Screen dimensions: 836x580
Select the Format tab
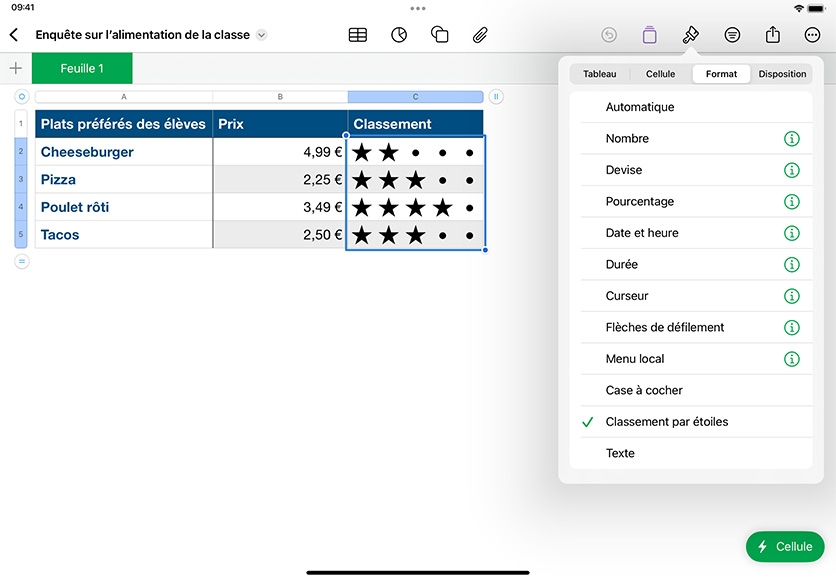[721, 74]
